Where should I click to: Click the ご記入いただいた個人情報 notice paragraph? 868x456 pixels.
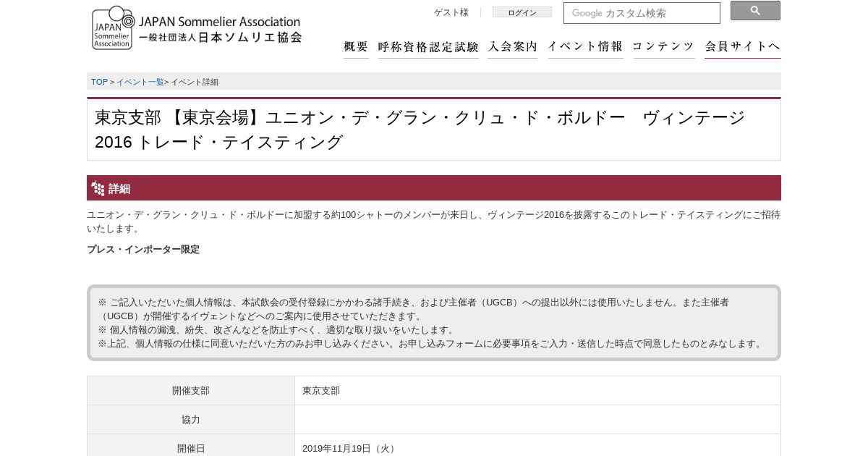click(414, 309)
